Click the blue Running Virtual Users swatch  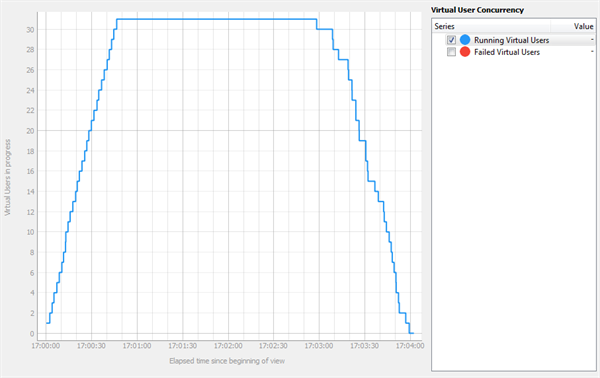coord(465,40)
